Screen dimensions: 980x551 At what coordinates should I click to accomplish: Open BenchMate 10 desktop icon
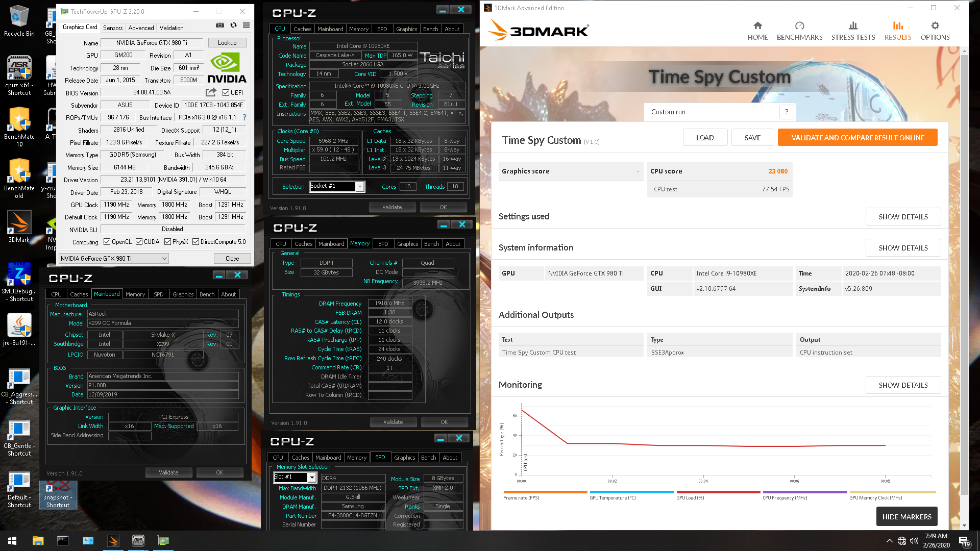(x=19, y=127)
